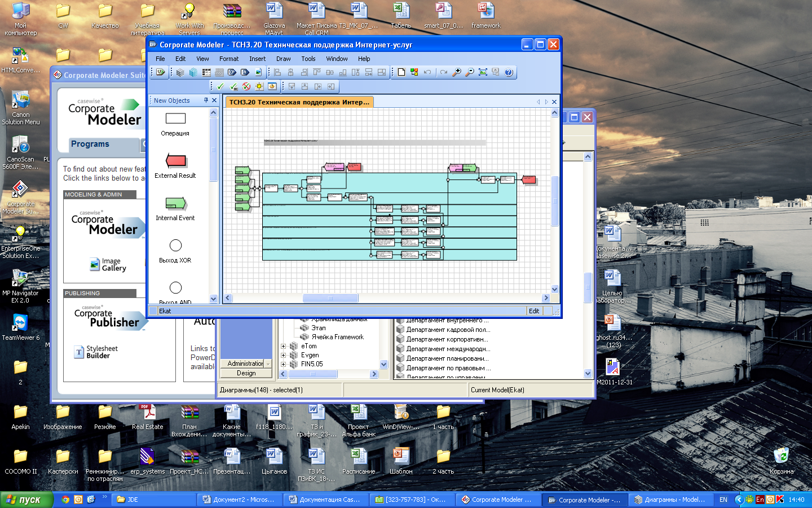Image resolution: width=812 pixels, height=508 pixels.
Task: Click the previous tab arrow beside the diagram tab
Action: [539, 102]
